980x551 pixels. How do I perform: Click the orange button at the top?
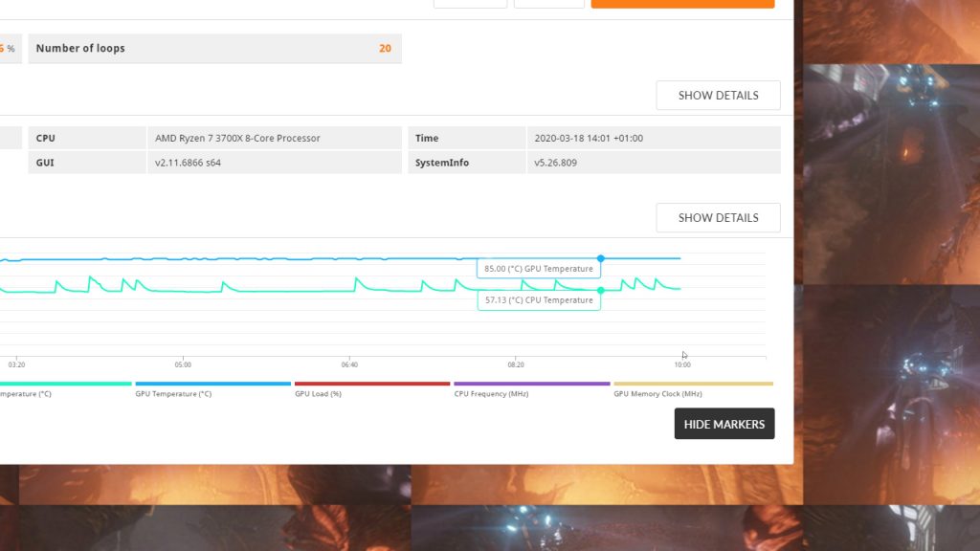pos(681,3)
